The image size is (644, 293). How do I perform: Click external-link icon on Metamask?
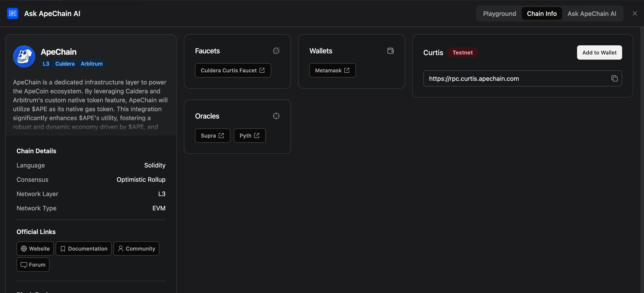(347, 71)
